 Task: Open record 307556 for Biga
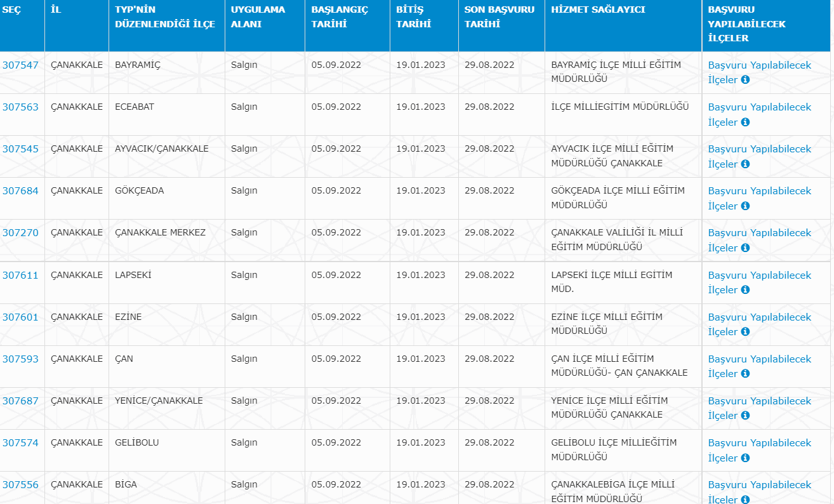20,484
